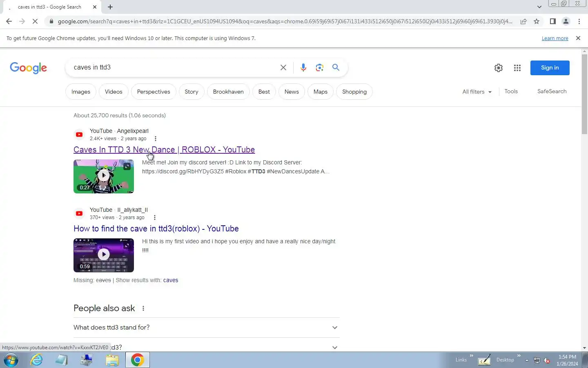
Task: Open People also ask options menu
Action: coord(143,308)
